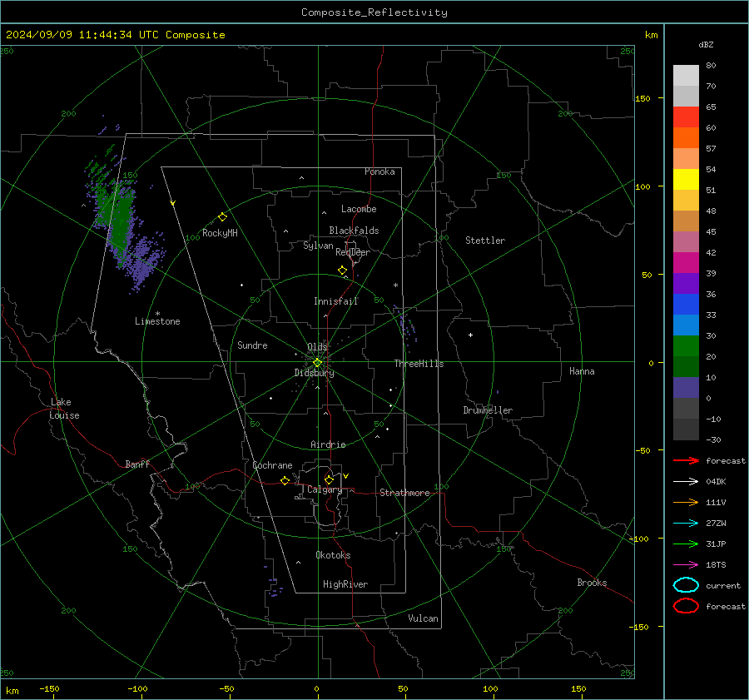The height and width of the screenshot is (700, 749).
Task: Select the bright yellow swatch near 54
Action: coord(686,179)
